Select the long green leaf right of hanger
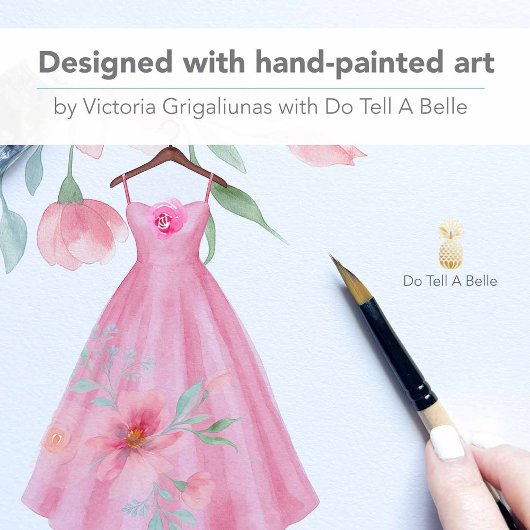 tap(247, 211)
